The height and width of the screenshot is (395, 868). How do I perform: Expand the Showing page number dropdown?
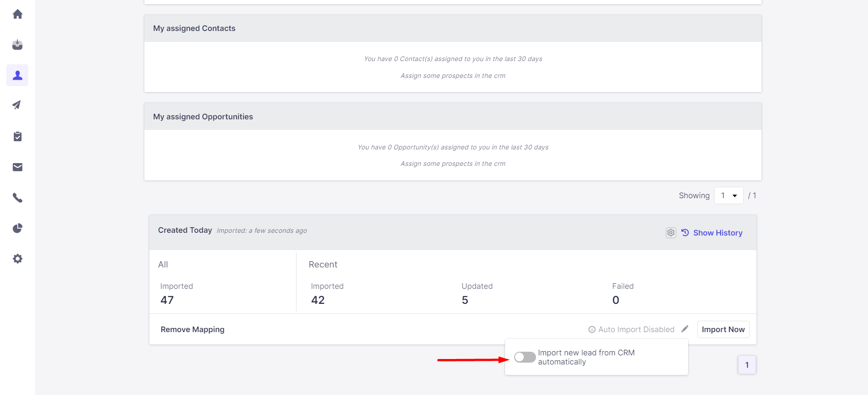tap(729, 195)
